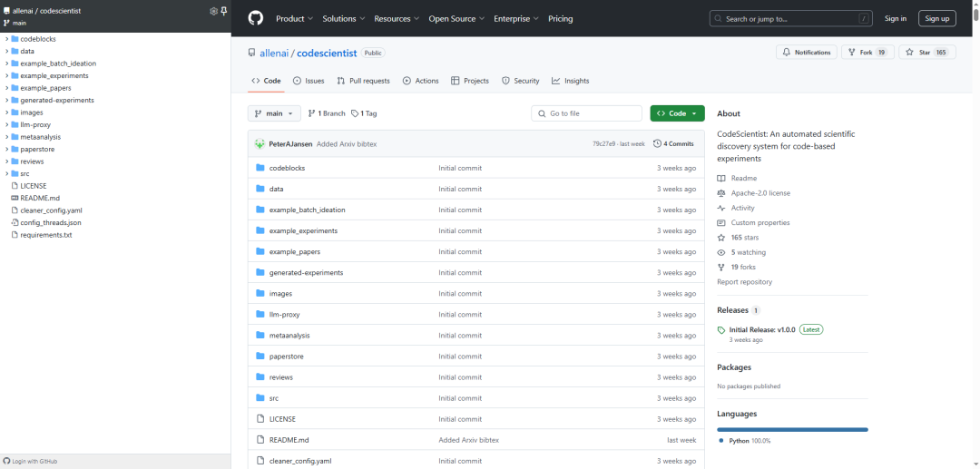Switch to the Projects tab
The height and width of the screenshot is (469, 980).
[470, 81]
